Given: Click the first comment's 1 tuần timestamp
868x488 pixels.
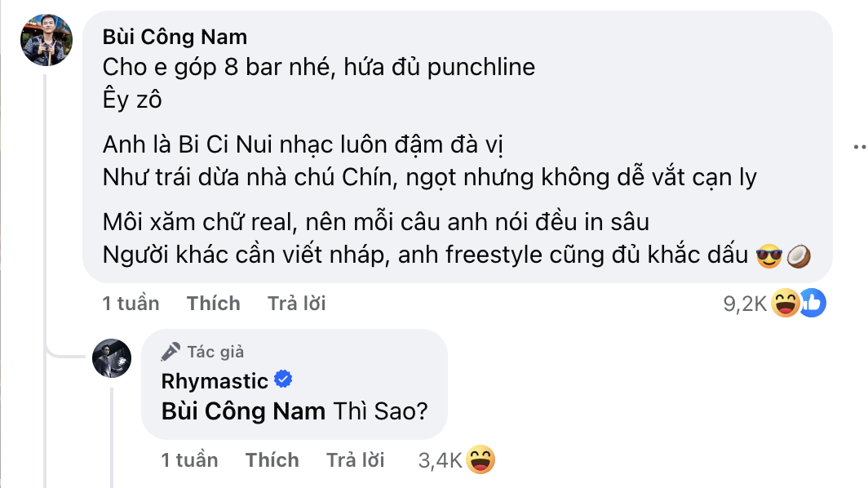Looking at the screenshot, I should point(131,304).
